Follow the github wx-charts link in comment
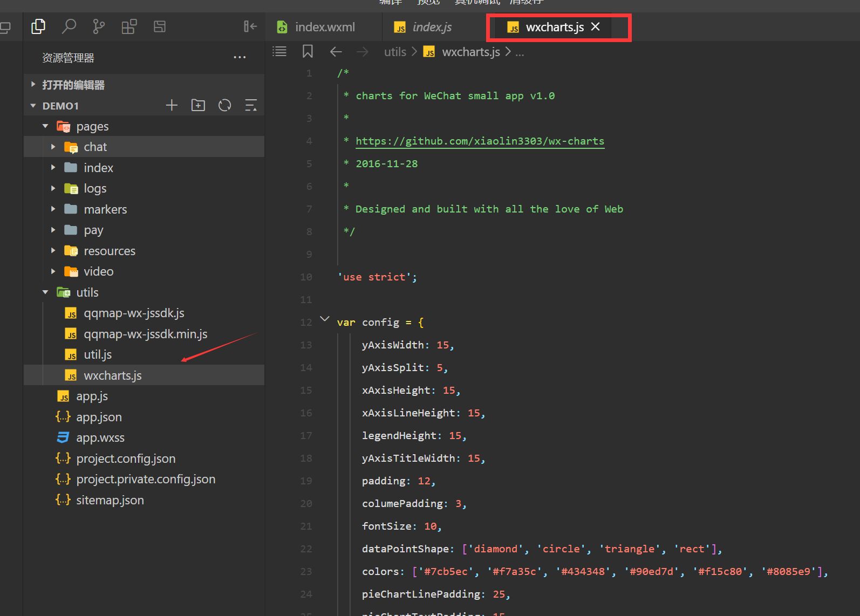This screenshot has width=860, height=616. (x=480, y=141)
